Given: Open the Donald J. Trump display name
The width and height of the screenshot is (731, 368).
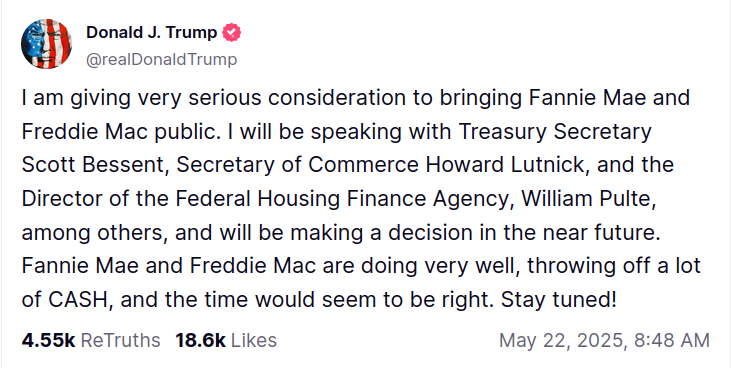Looking at the screenshot, I should (152, 33).
